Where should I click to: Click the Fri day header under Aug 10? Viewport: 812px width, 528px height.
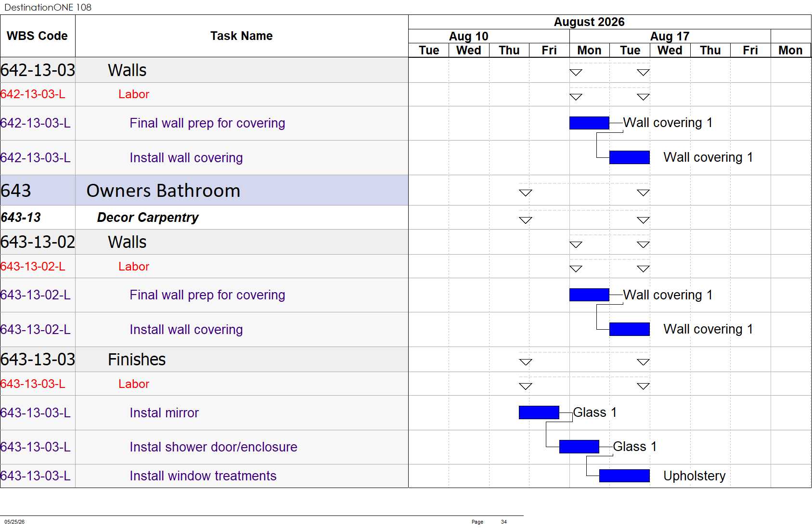coord(549,51)
